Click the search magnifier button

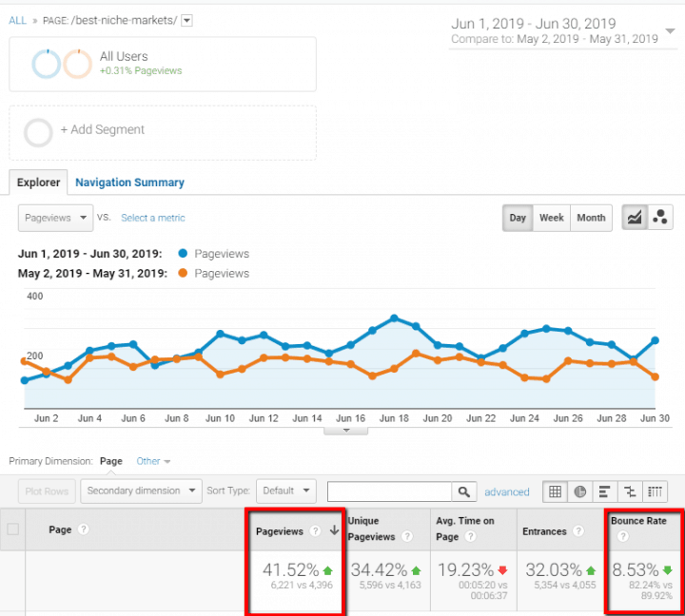pos(463,491)
